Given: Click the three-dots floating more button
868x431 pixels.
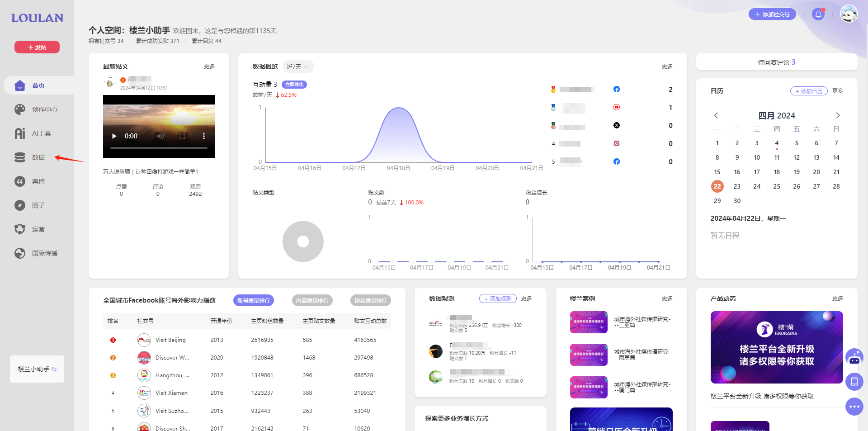Looking at the screenshot, I should [854, 407].
